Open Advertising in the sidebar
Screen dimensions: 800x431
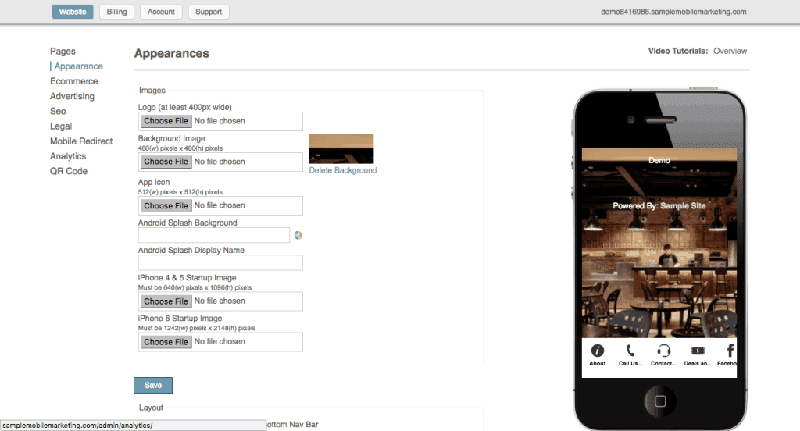click(72, 96)
